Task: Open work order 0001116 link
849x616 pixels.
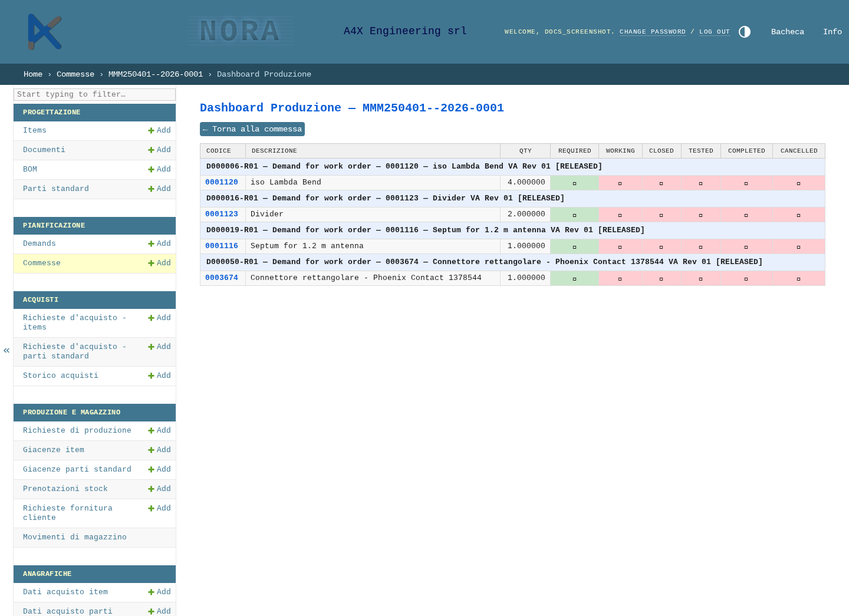Action: pyautogui.click(x=222, y=246)
